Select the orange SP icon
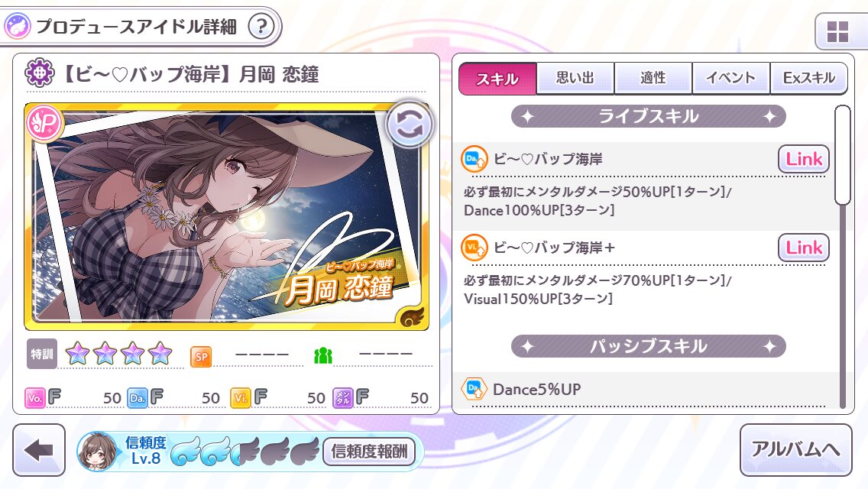This screenshot has height=489, width=868. [x=201, y=357]
